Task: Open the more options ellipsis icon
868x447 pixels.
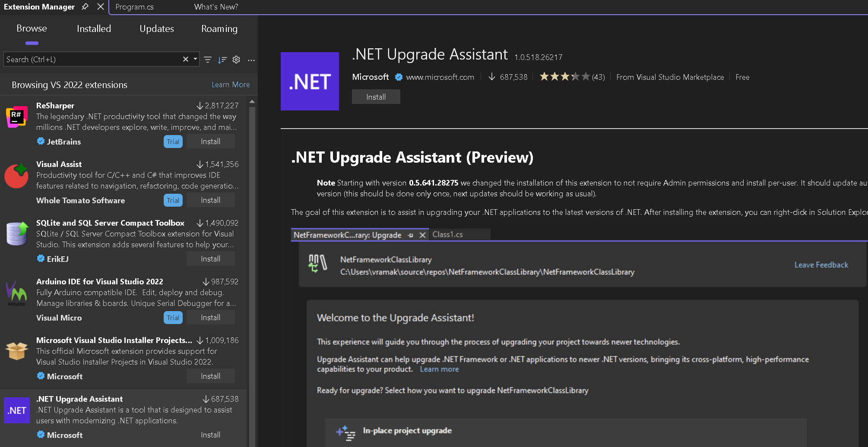Action: [251, 60]
